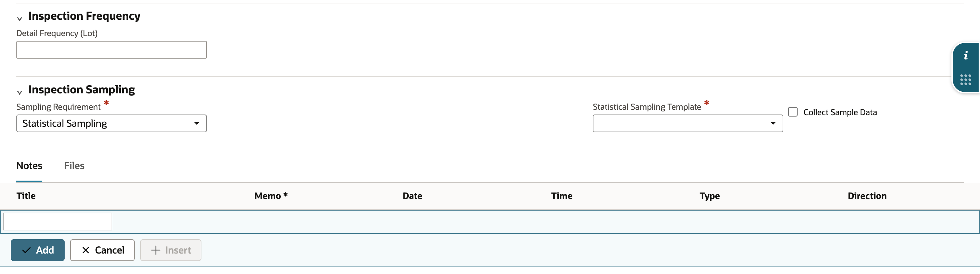Image resolution: width=980 pixels, height=274 pixels.
Task: Switch to the Notes tab
Action: coord(29,166)
